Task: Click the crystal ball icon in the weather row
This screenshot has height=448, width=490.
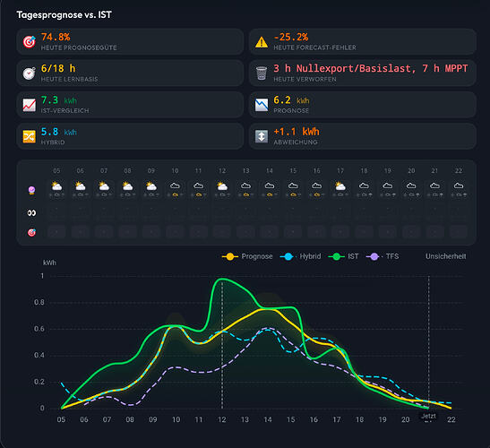Action: [x=31, y=190]
